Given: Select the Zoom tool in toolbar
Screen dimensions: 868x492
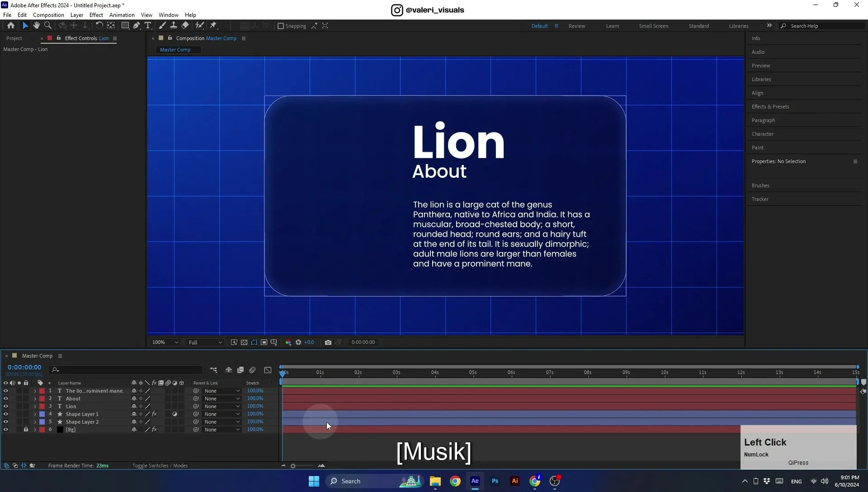Looking at the screenshot, I should (48, 26).
